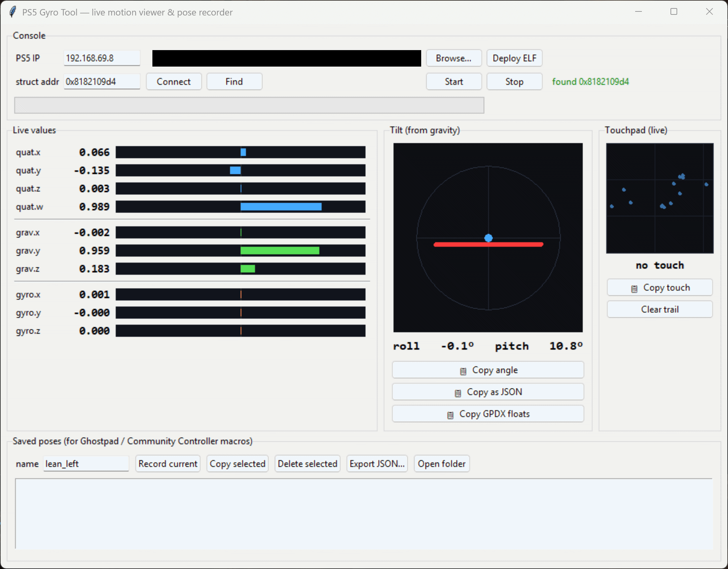Click the quat.x value 0.066

[x=94, y=152]
